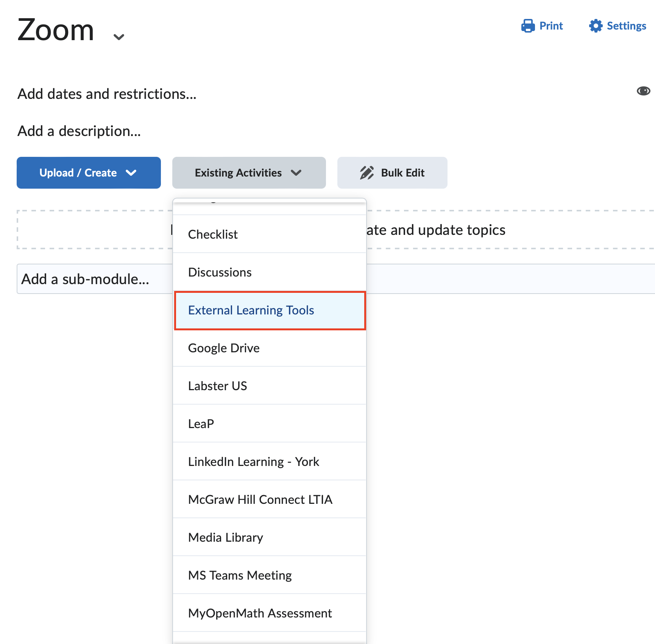Select MyOpenMath Assessment entry
Screen dimensions: 655x644
coord(270,613)
